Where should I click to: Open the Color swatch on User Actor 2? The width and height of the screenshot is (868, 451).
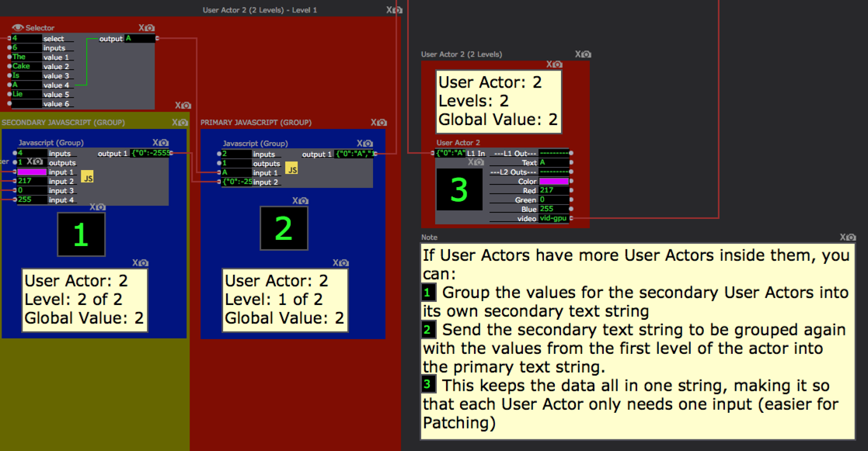coord(553,182)
